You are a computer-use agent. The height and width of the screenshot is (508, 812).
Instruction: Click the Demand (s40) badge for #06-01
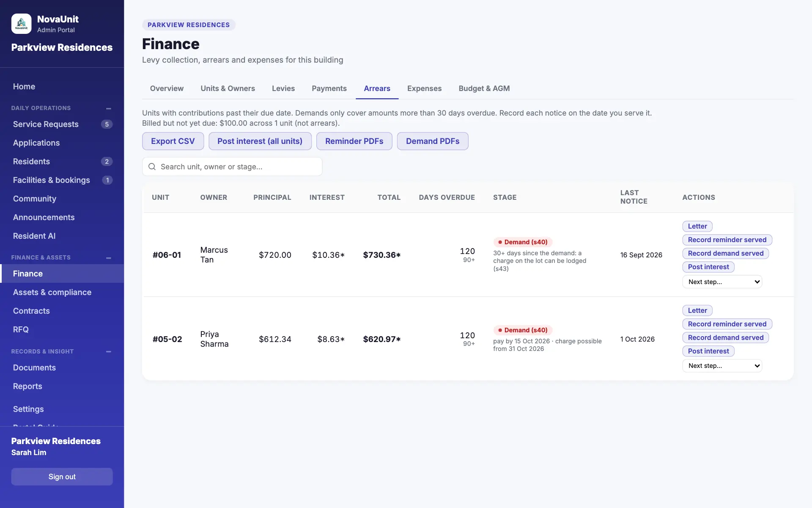tap(523, 242)
